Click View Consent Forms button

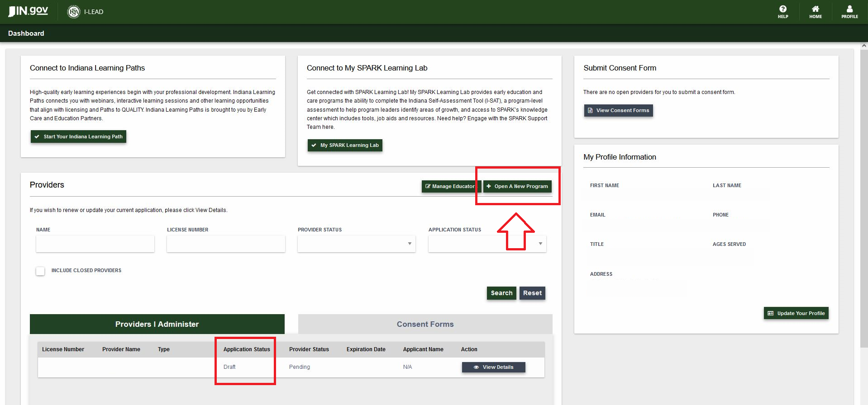coord(618,110)
